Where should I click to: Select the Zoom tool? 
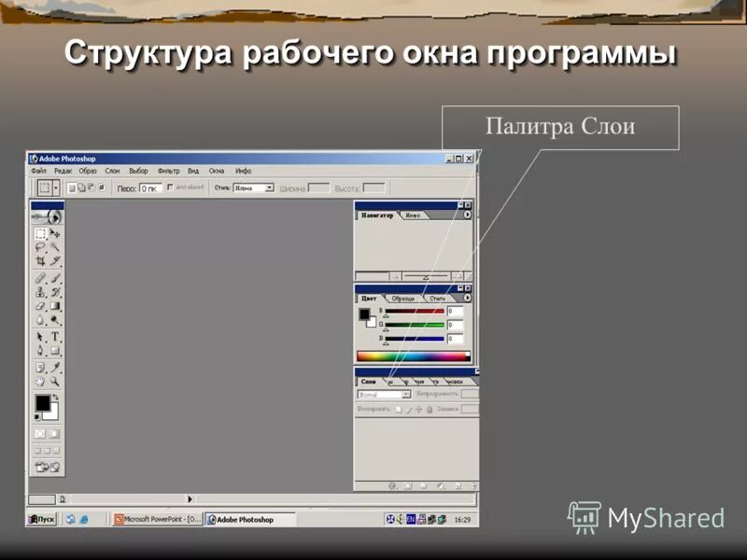click(x=55, y=383)
